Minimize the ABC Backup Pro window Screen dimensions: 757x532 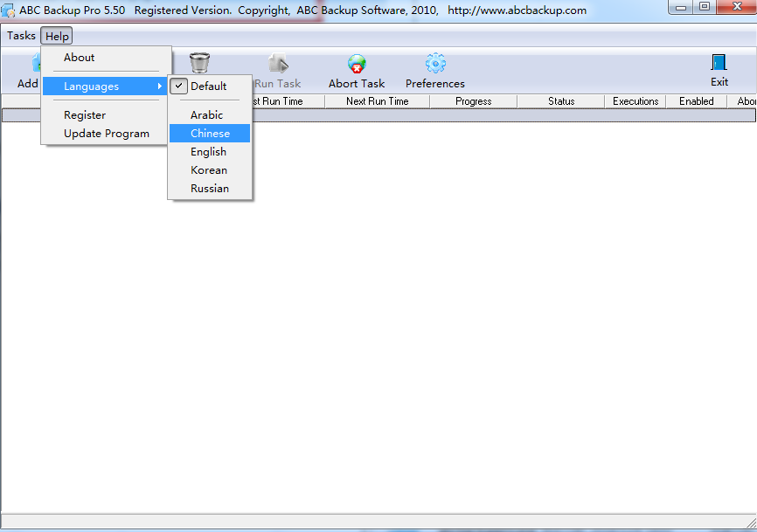[x=681, y=7]
